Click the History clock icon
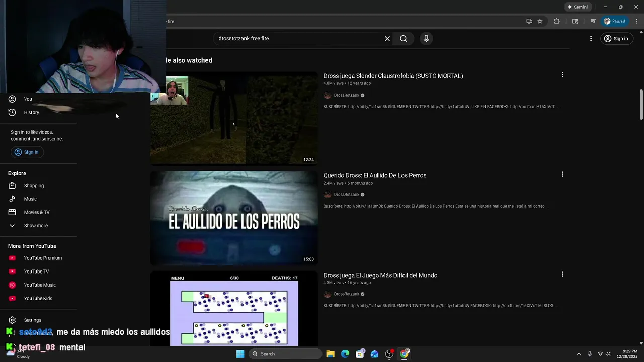This screenshot has width=644, height=362. 12,113
